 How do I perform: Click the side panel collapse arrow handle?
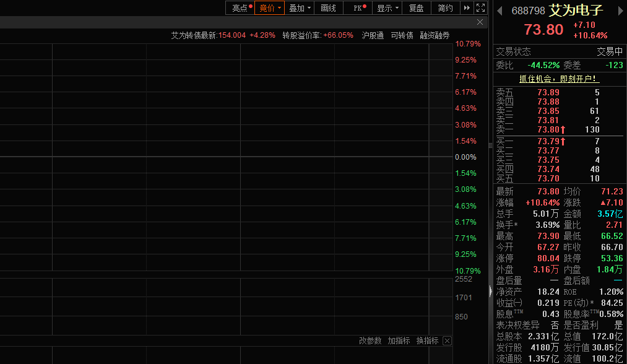(x=490, y=291)
